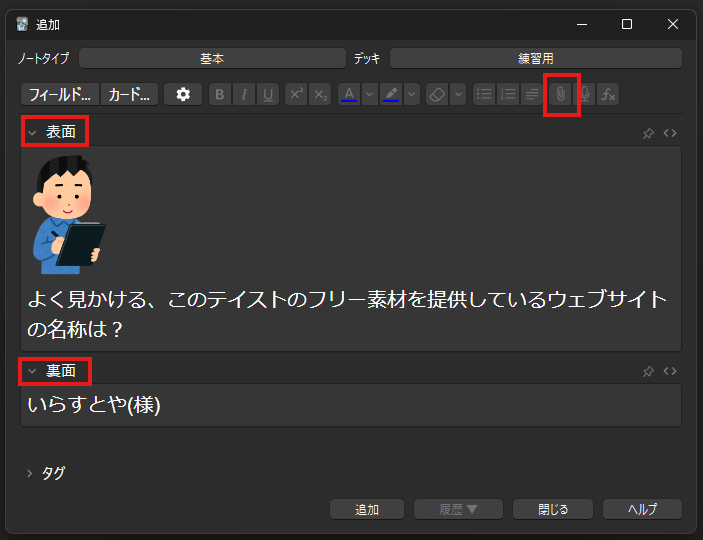The height and width of the screenshot is (540, 703).
Task: Open the 基本 note type selector
Action: [x=211, y=58]
